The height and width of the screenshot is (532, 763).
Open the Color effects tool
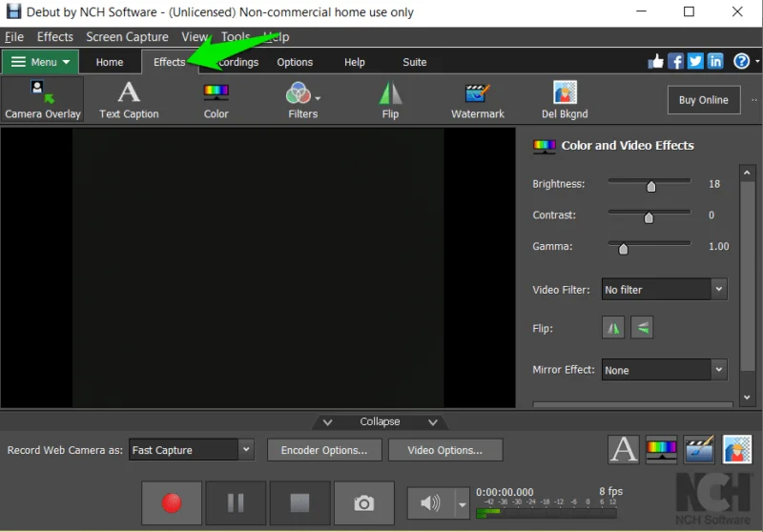click(217, 99)
